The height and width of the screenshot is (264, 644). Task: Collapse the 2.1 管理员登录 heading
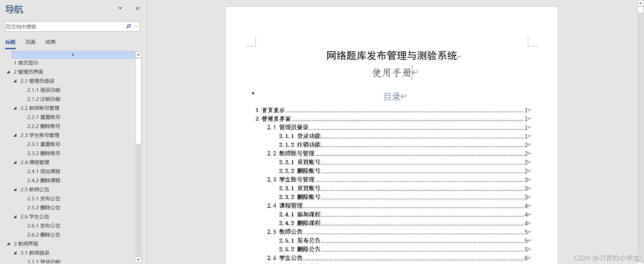pos(15,81)
